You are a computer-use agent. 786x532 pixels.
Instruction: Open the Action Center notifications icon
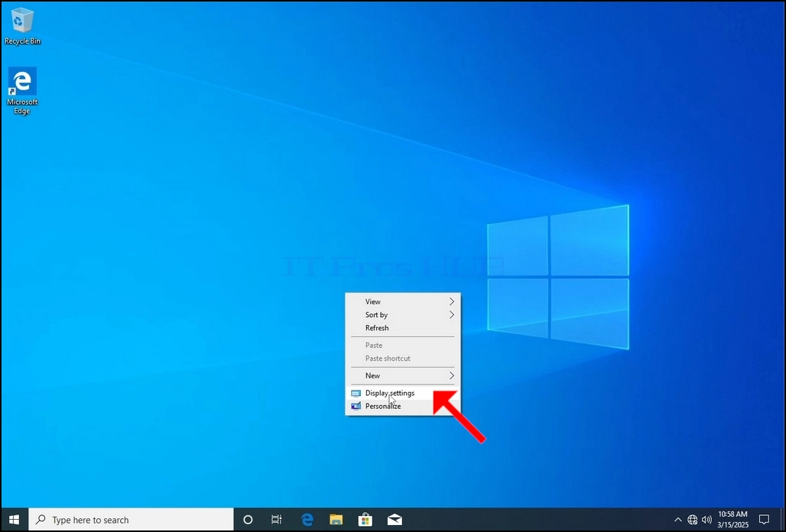[x=764, y=520]
